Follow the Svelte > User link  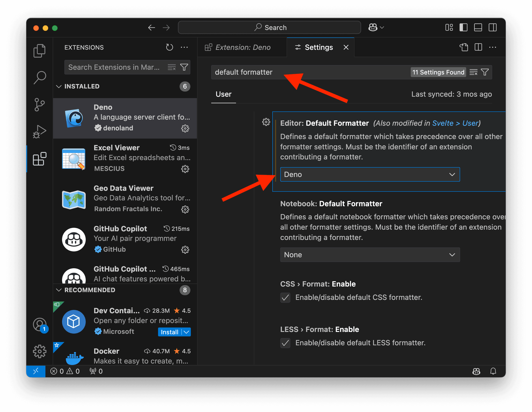coord(456,123)
